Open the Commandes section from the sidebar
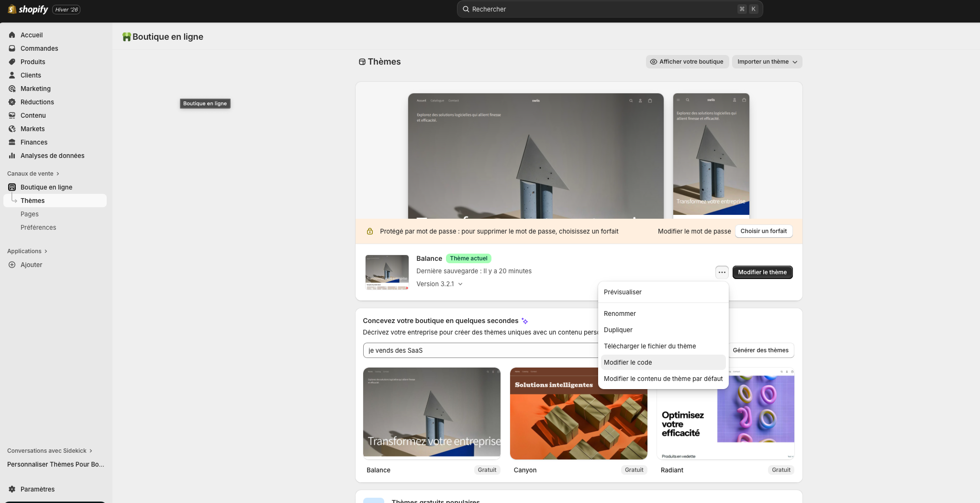This screenshot has height=503, width=980. (x=39, y=48)
